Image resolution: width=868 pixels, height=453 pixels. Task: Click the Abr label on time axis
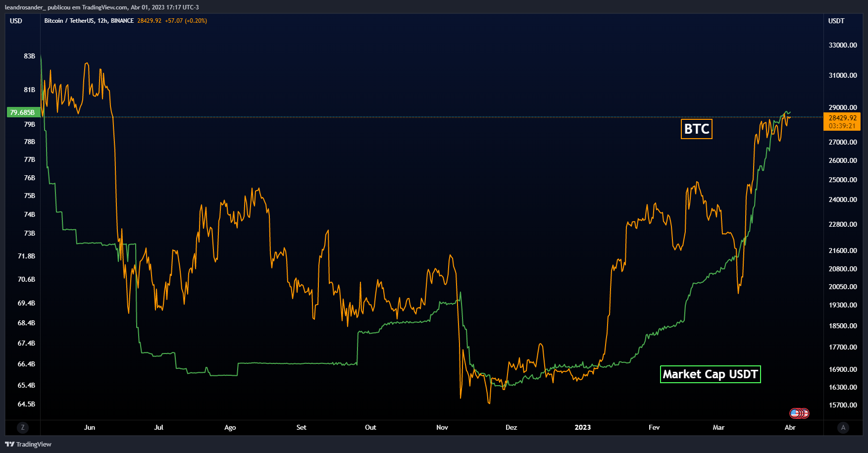point(790,427)
